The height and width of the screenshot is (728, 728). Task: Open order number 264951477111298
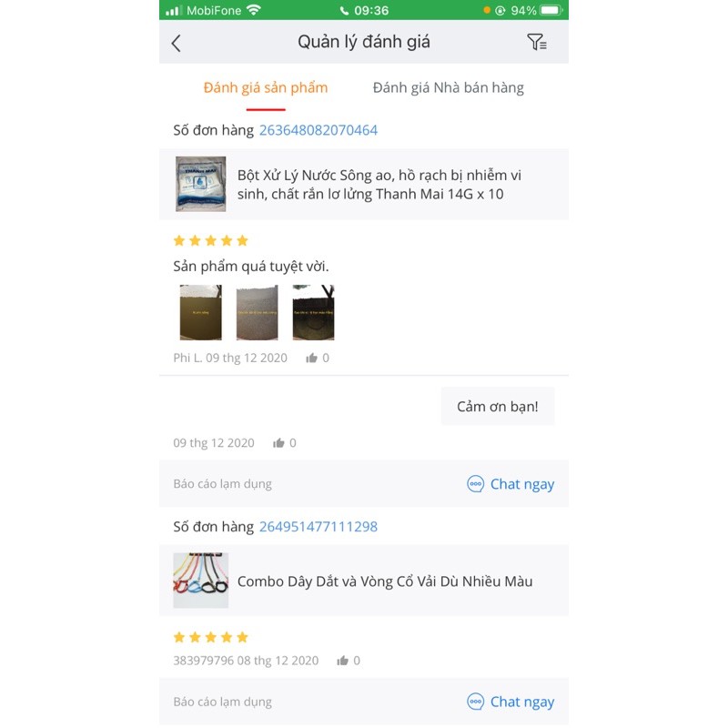pos(318,527)
